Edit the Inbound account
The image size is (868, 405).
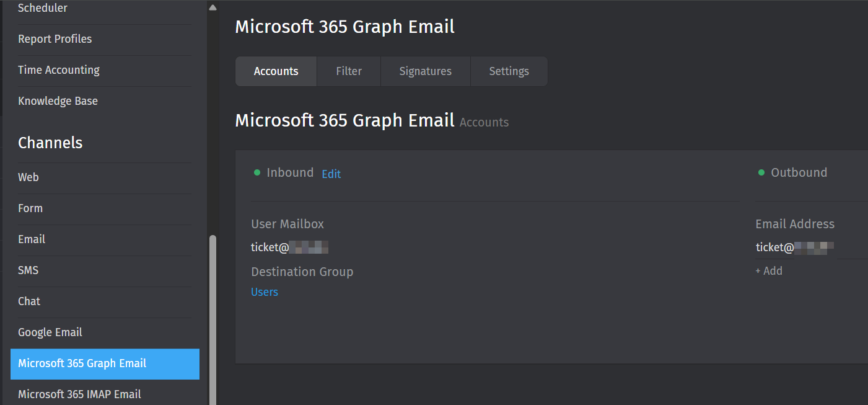[x=331, y=174]
